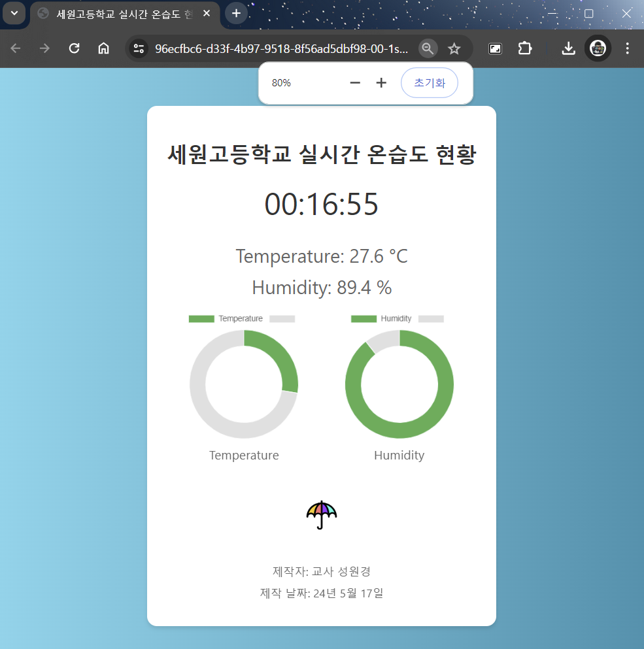
Task: Increase zoom with the plus button
Action: coord(381,83)
